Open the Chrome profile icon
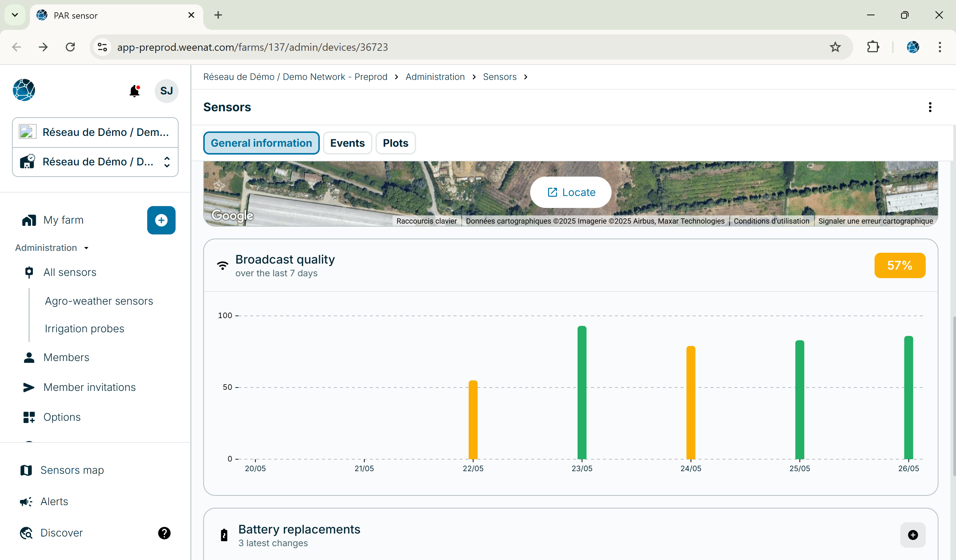 click(x=913, y=47)
